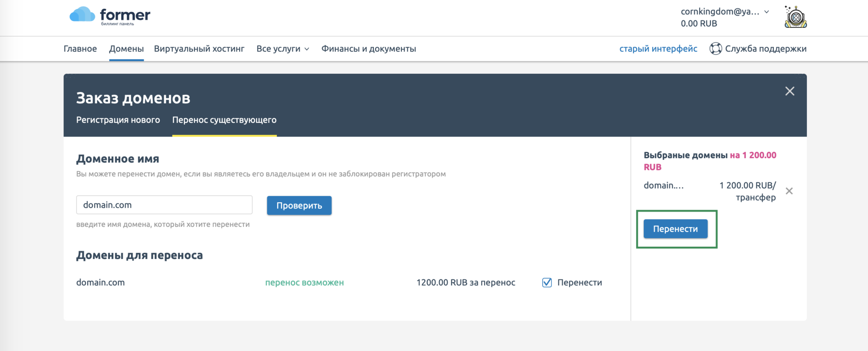Open the Главное menu item
The height and width of the screenshot is (351, 868).
[80, 49]
